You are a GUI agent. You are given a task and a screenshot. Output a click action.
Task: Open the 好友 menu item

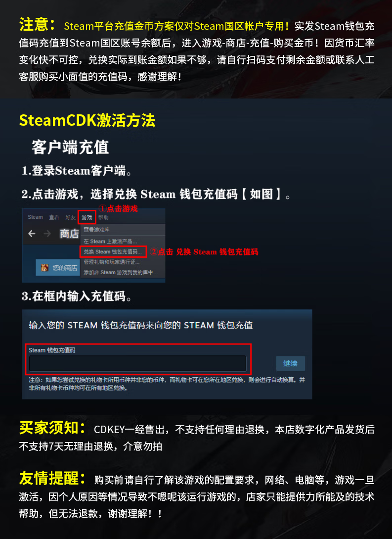[70, 217]
